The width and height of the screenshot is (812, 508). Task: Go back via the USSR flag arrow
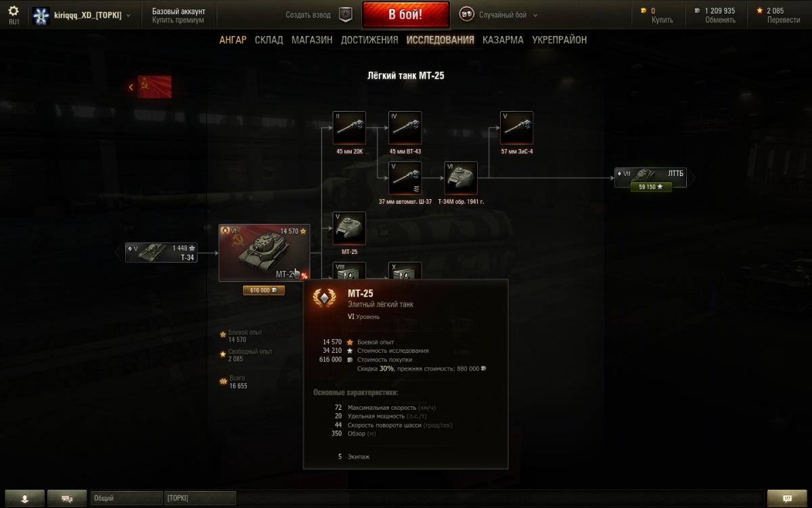point(150,87)
